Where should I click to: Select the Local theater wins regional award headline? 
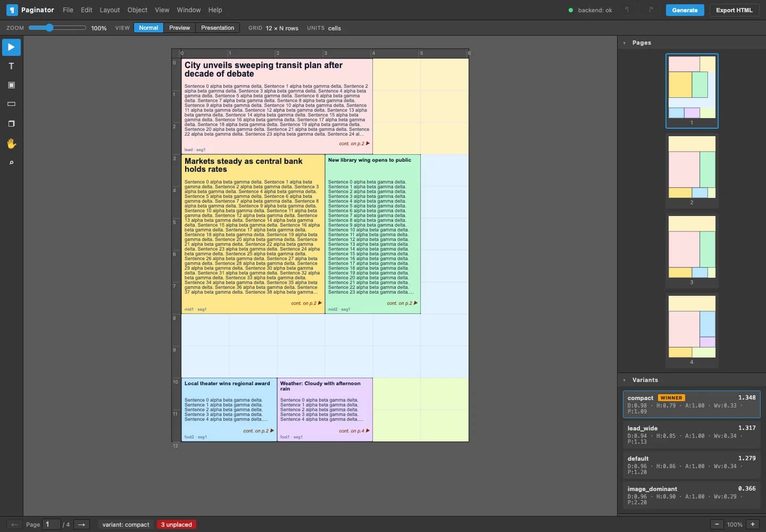227,383
